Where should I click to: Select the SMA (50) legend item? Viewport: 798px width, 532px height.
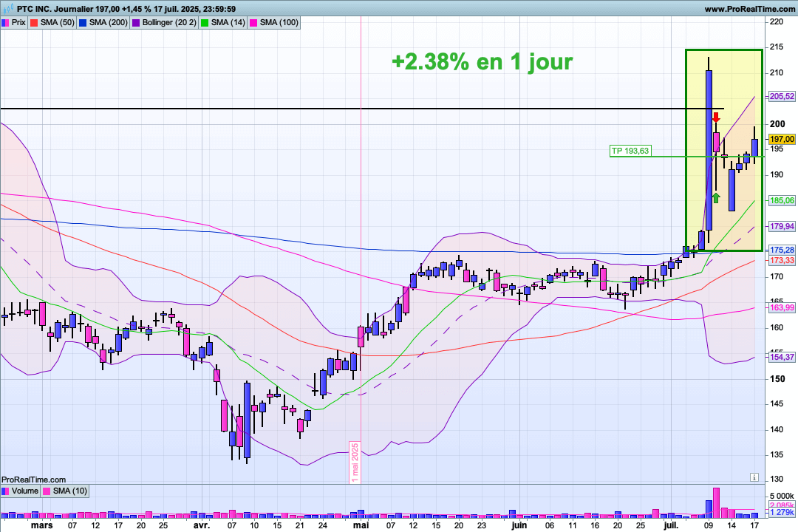point(52,22)
